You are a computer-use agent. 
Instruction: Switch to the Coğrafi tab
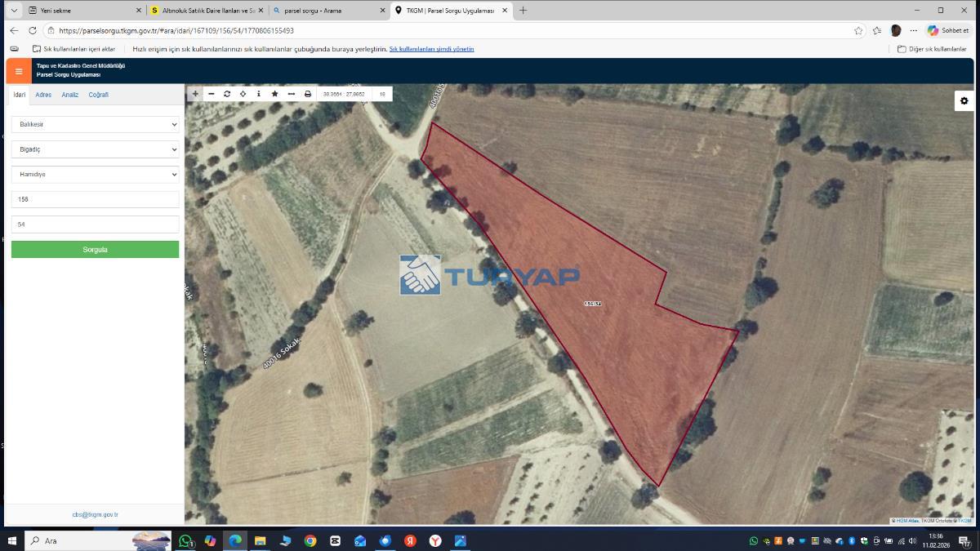click(x=98, y=95)
